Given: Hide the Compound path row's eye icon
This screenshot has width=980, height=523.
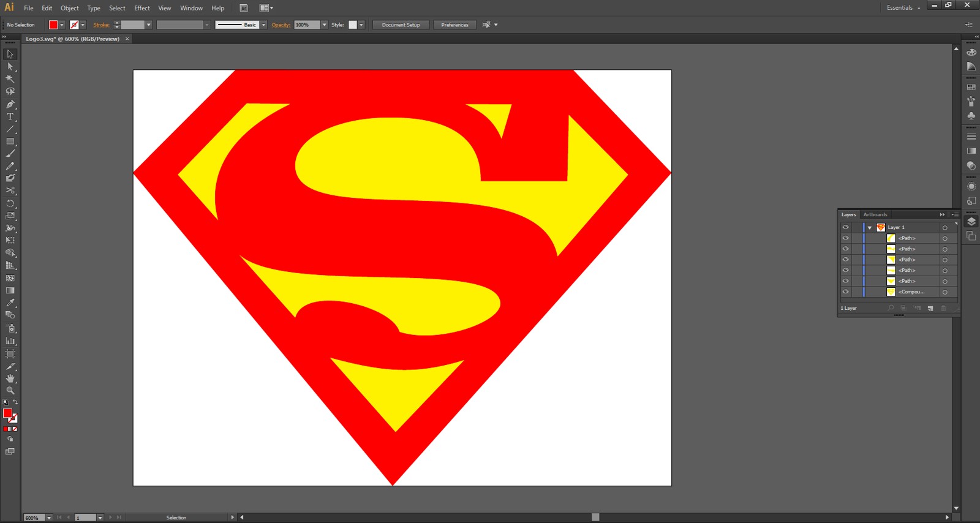Looking at the screenshot, I should click(x=845, y=292).
